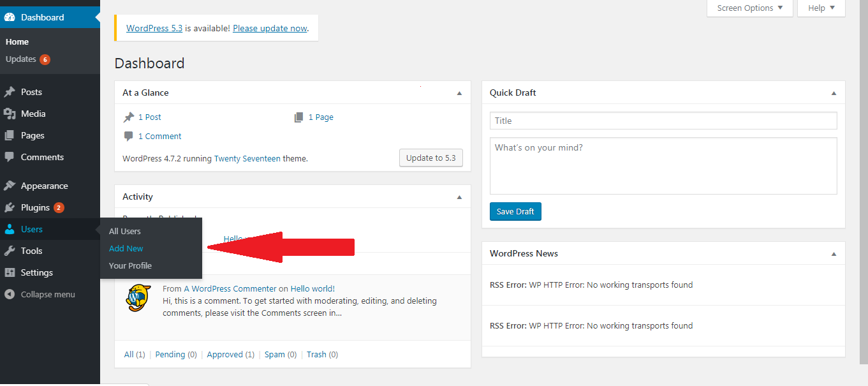Image resolution: width=868 pixels, height=386 pixels.
Task: Go to Home in Dashboard submenu
Action: coord(17,41)
